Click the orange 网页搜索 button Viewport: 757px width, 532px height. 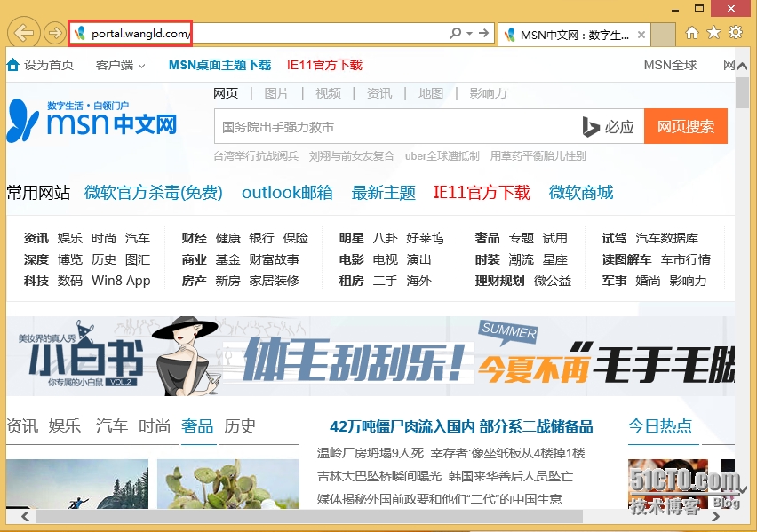pyautogui.click(x=686, y=126)
